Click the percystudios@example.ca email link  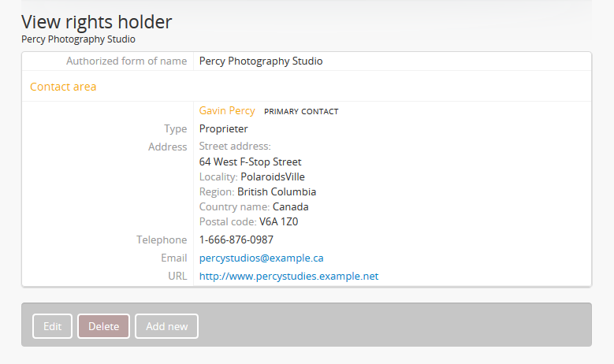tap(261, 258)
